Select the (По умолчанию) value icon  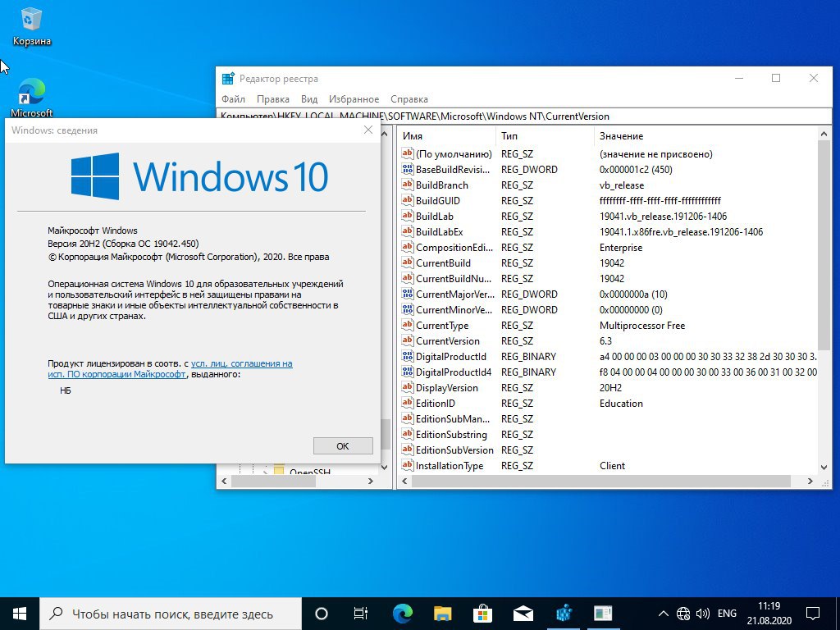click(407, 153)
